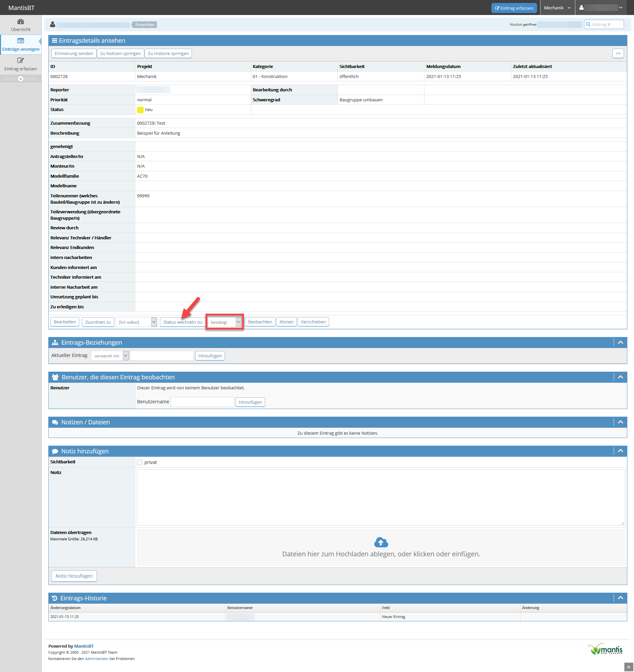Open the Übersicht dashboard icon
634x672 pixels.
pyautogui.click(x=21, y=22)
